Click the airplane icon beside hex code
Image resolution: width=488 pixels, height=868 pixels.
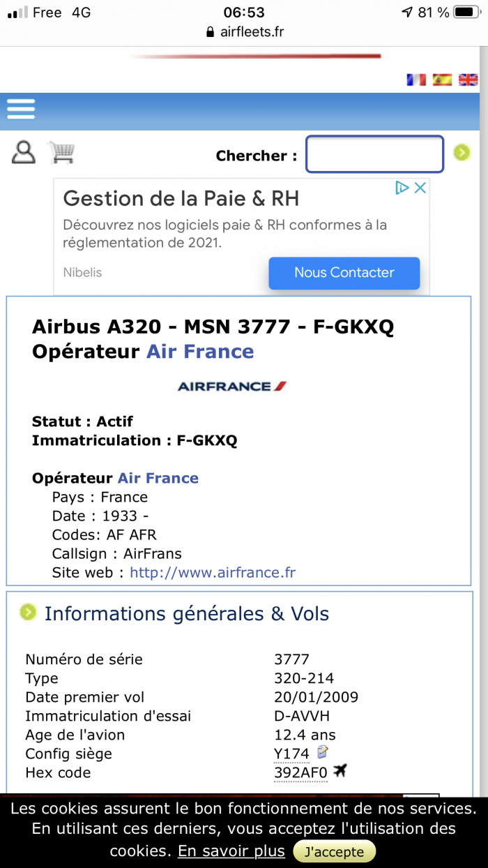340,771
